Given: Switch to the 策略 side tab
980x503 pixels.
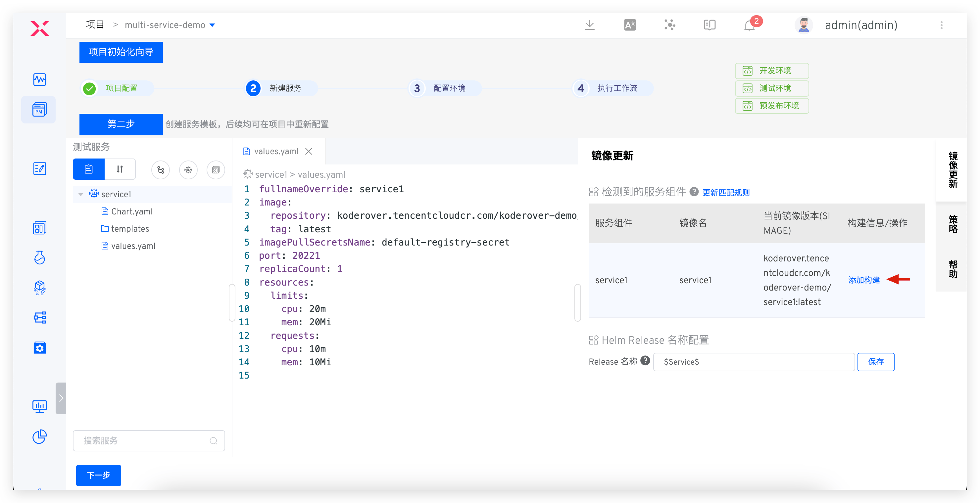Looking at the screenshot, I should tap(953, 224).
